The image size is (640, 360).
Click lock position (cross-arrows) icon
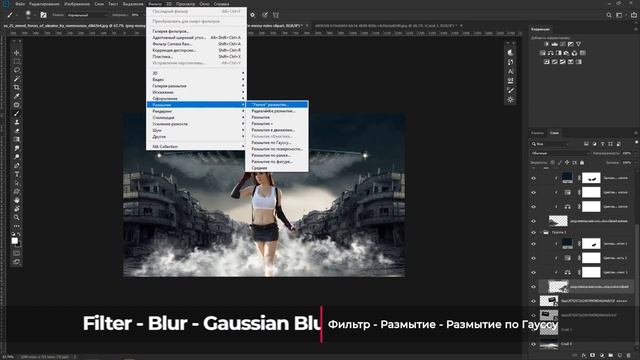(x=567, y=162)
